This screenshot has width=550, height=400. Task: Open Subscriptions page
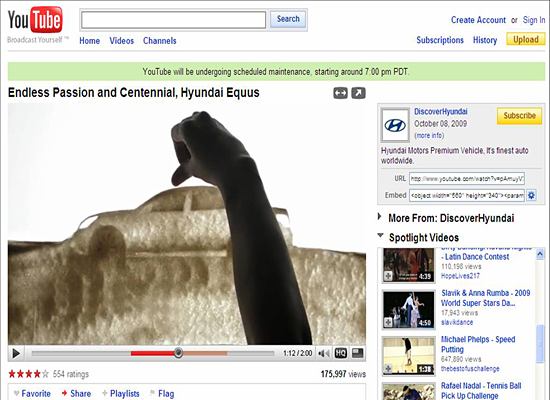coord(440,40)
